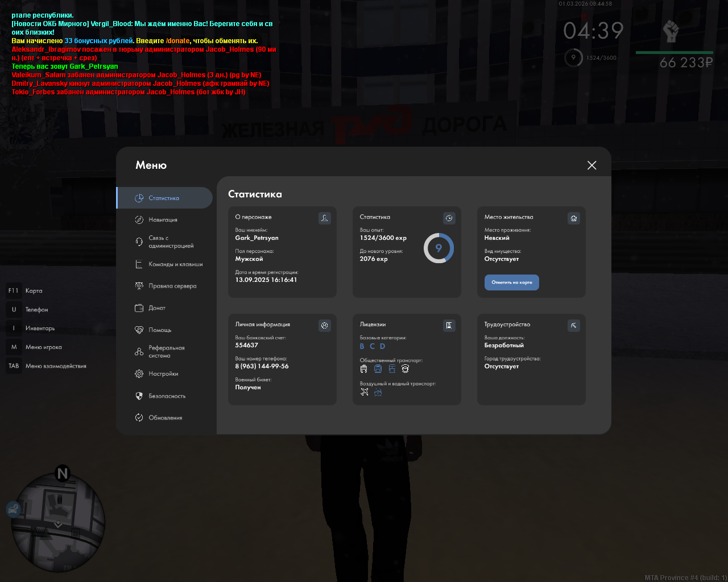Click the licenses document icon in Лицензии card
This screenshot has height=582, width=728.
[x=449, y=326]
